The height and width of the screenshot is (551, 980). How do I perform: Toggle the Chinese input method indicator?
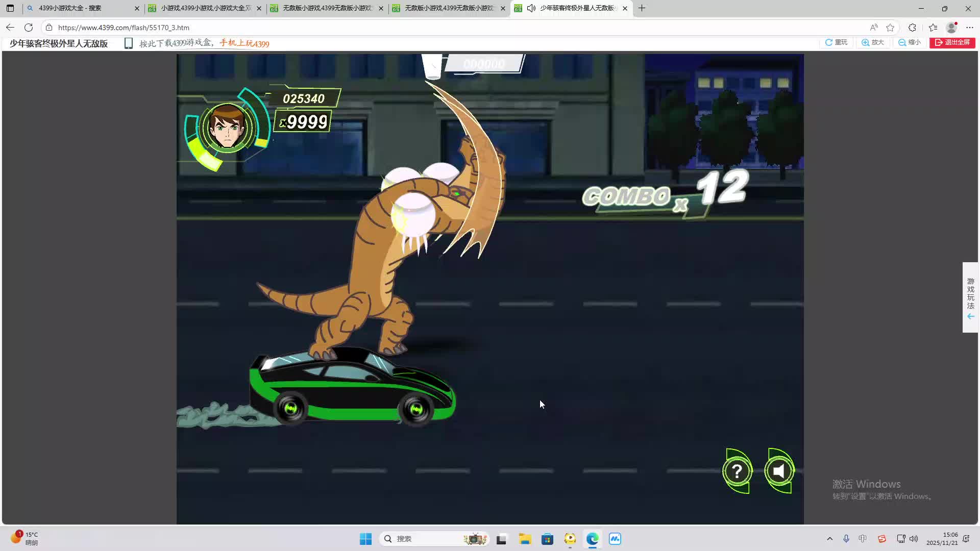[863, 539]
